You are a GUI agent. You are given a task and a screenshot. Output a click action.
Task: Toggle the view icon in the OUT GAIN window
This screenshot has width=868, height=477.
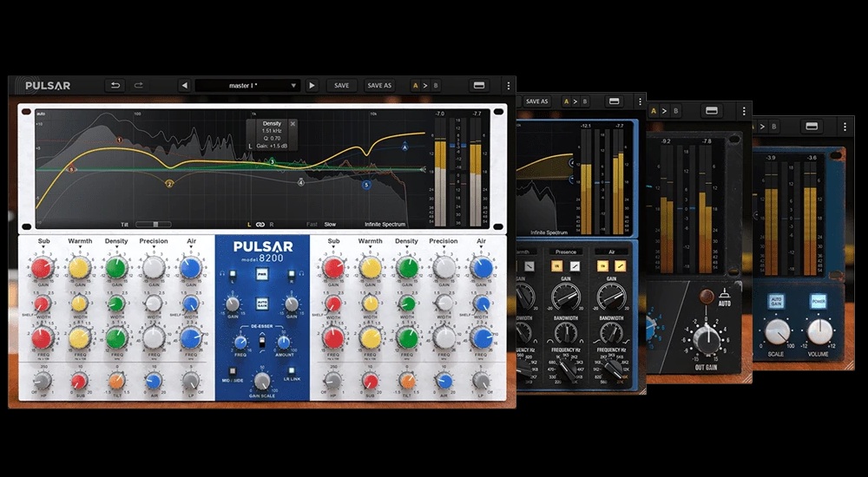(712, 111)
